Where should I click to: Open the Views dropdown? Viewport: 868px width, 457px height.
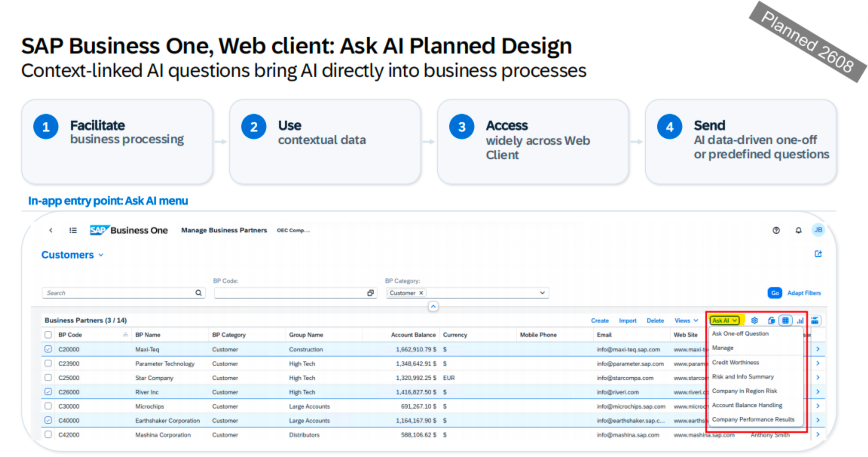coord(686,321)
